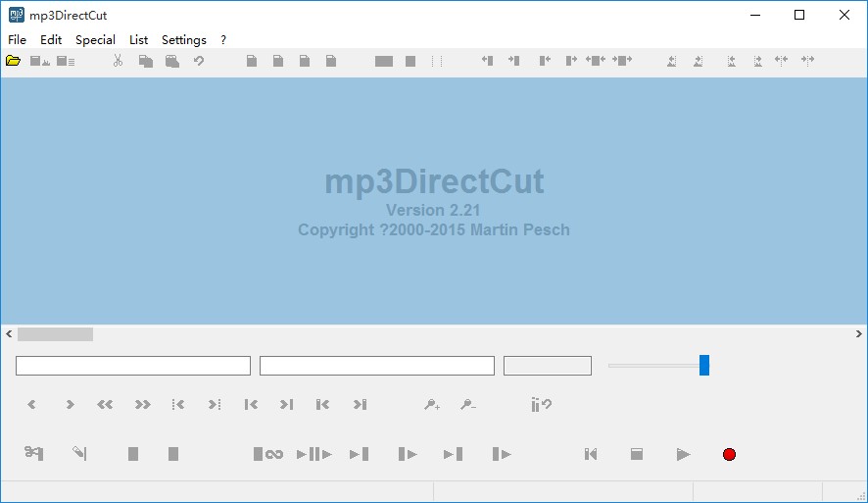The width and height of the screenshot is (868, 503).
Task: Click the loop infinity play icon
Action: coord(268,454)
